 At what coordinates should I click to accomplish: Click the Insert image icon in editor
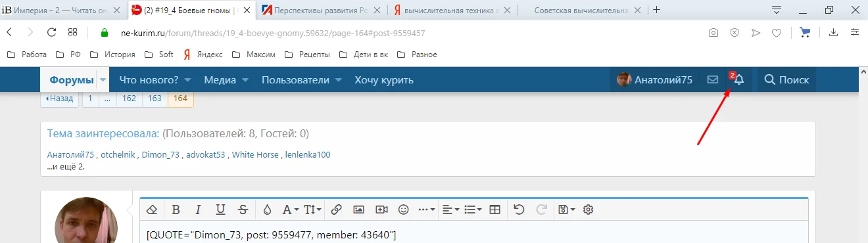click(358, 210)
